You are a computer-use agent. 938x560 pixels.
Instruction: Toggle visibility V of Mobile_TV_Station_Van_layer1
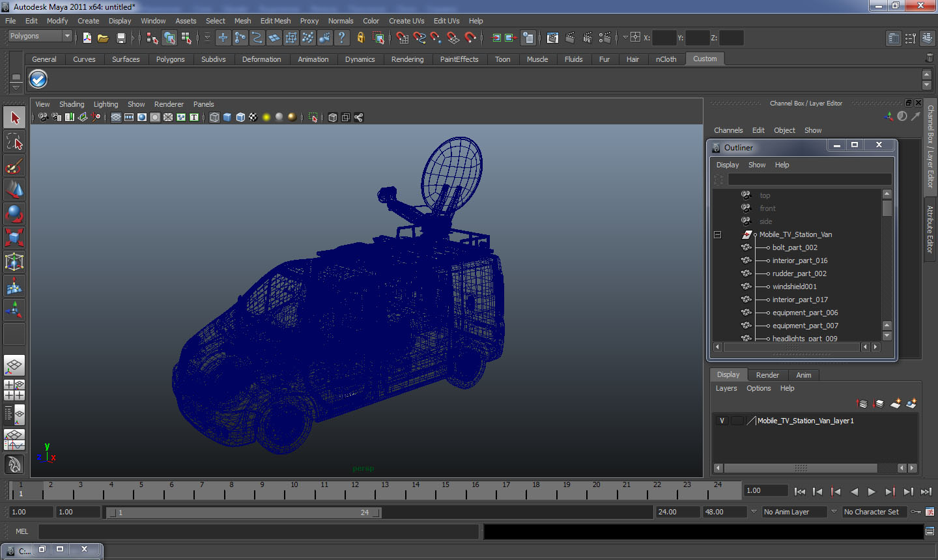(x=722, y=421)
